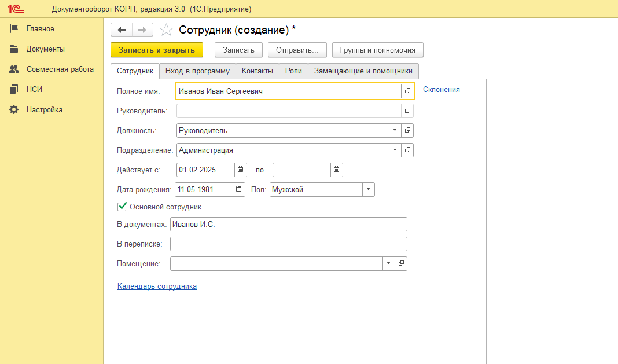Open the Совместная работа people icon
The image size is (618, 364).
[x=14, y=69]
